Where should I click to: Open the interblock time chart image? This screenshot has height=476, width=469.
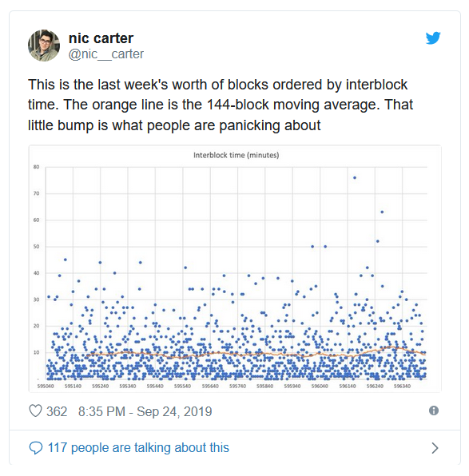[235, 268]
